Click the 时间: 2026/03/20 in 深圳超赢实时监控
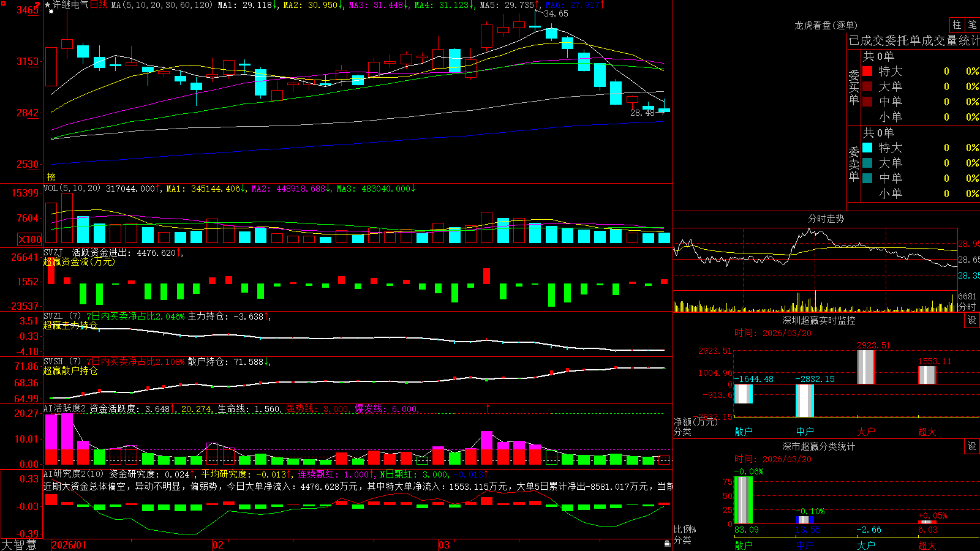The height and width of the screenshot is (551, 980). coord(772,333)
